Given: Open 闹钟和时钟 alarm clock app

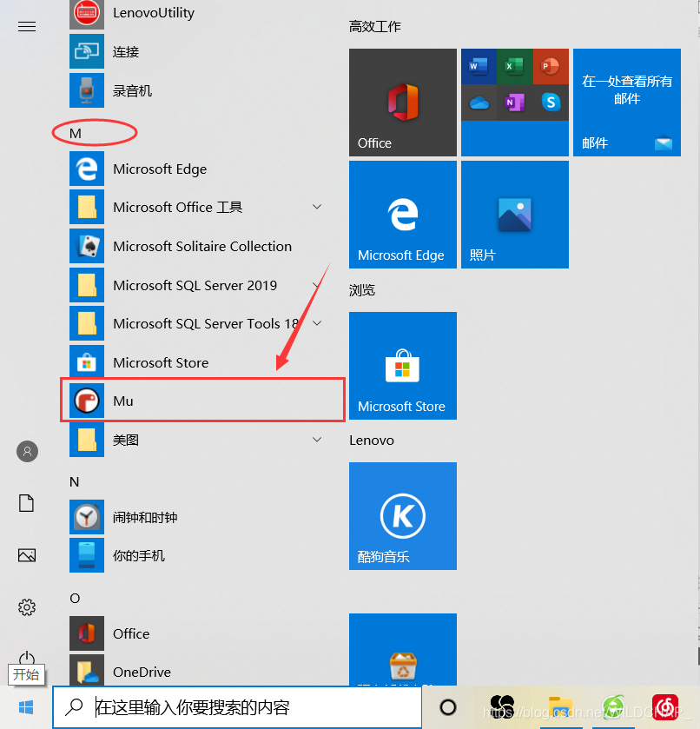Looking at the screenshot, I should (87, 517).
